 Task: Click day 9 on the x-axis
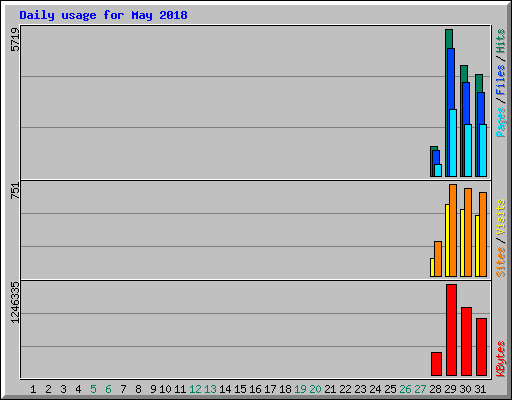tap(153, 389)
